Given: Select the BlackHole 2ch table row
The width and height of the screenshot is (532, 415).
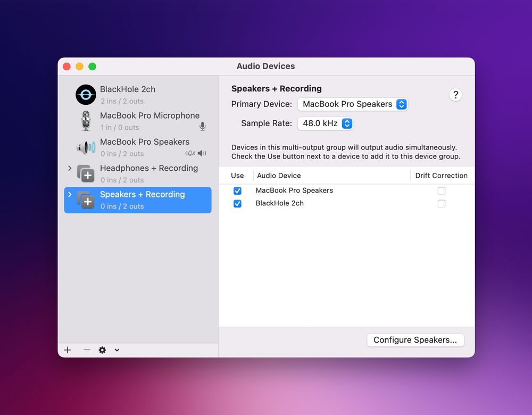Looking at the screenshot, I should (346, 204).
